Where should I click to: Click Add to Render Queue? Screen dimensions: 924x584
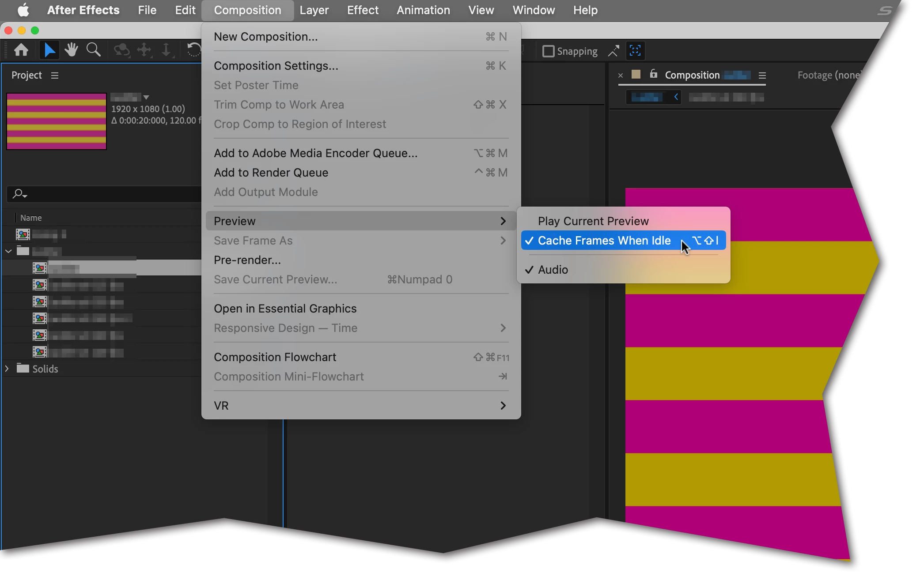coord(271,173)
